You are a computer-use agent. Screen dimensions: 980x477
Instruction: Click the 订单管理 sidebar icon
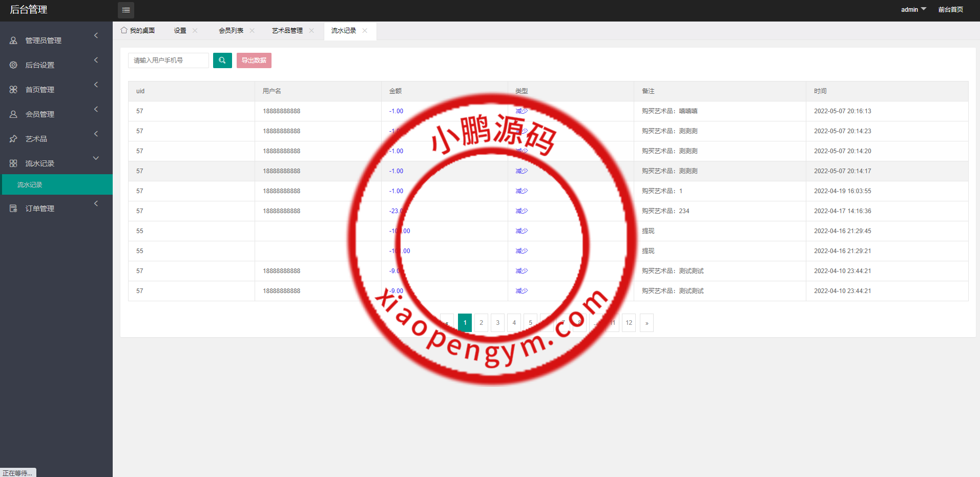[x=13, y=209]
